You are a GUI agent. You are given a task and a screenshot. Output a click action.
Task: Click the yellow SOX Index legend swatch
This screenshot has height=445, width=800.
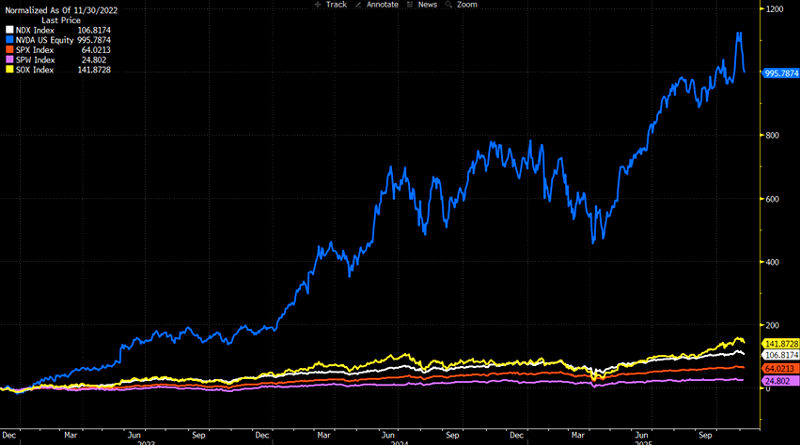click(x=8, y=69)
